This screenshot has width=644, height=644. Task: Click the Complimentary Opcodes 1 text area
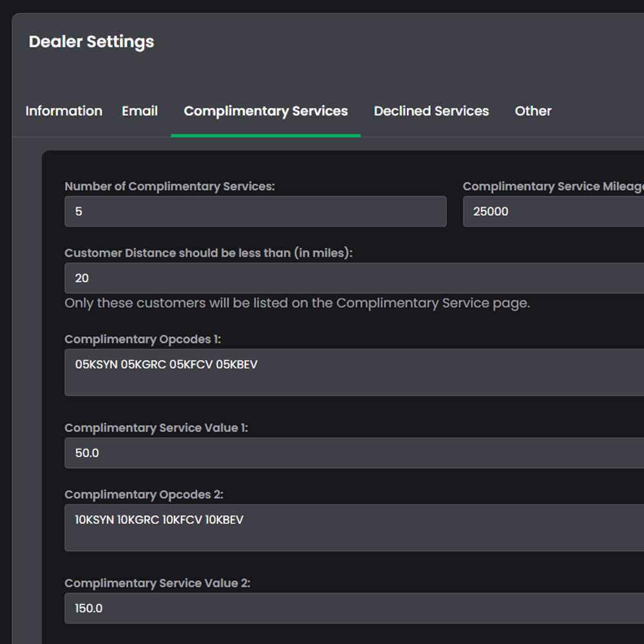pos(354,372)
